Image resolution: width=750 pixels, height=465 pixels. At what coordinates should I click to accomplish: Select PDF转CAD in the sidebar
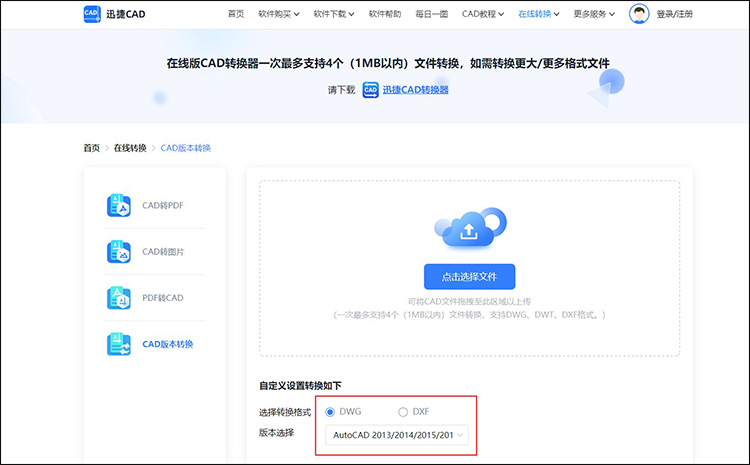[163, 298]
